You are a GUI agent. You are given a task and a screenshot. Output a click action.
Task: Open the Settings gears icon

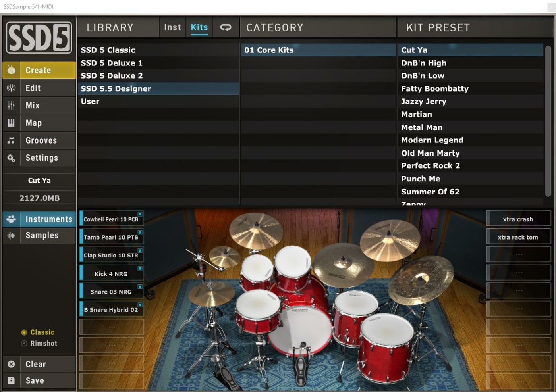point(12,158)
